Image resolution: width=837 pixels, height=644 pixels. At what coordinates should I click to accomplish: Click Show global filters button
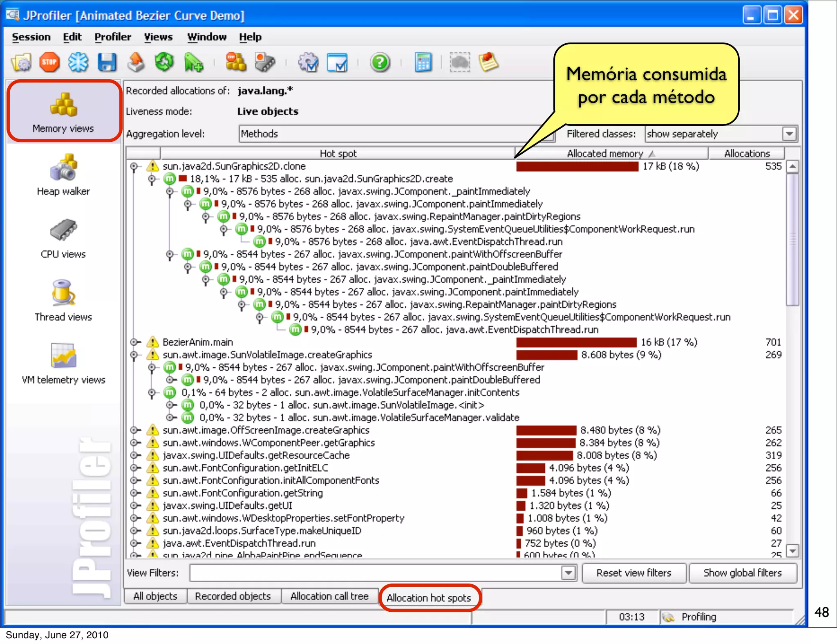pos(742,573)
